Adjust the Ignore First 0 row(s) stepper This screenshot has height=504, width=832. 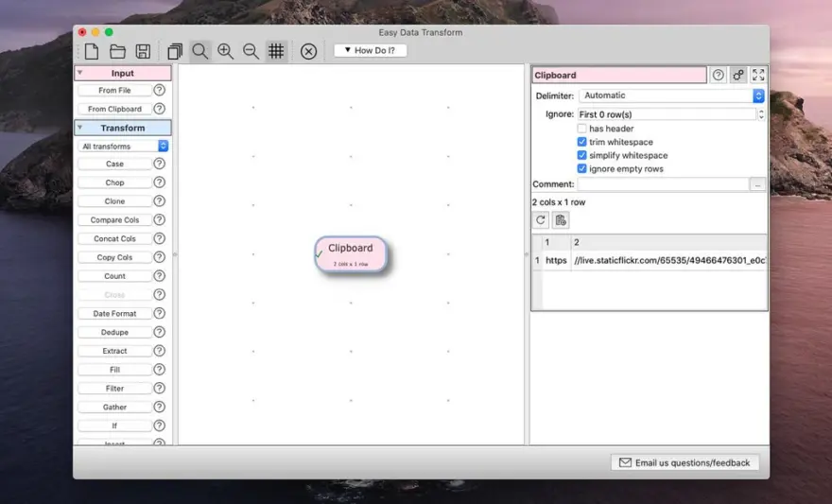tap(761, 114)
